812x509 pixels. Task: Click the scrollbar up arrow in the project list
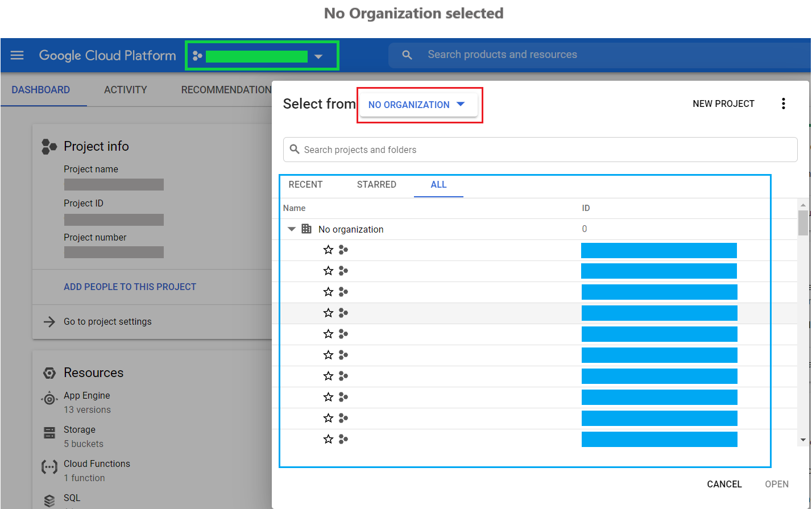[x=803, y=205]
